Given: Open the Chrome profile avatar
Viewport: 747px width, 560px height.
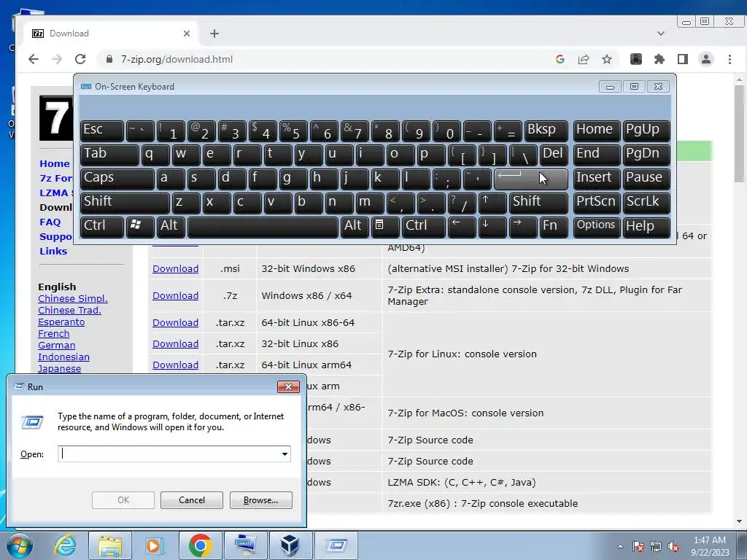Looking at the screenshot, I should click(706, 59).
